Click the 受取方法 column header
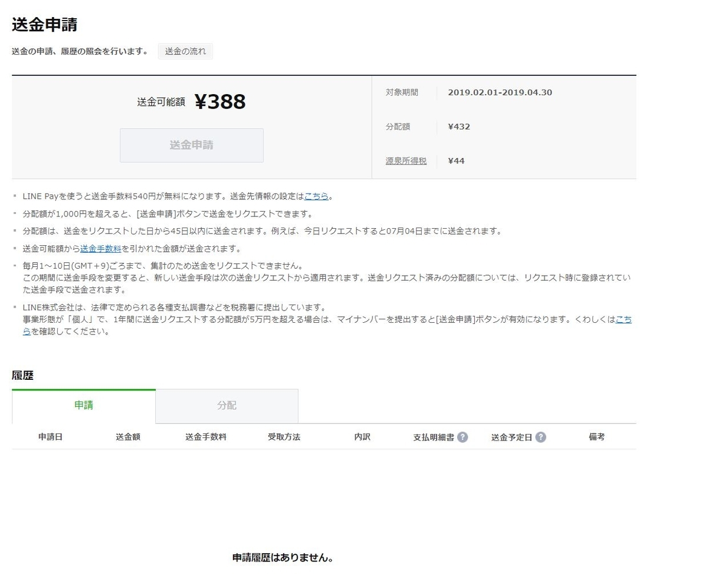Viewport: 706px width, 588px height. click(x=284, y=437)
